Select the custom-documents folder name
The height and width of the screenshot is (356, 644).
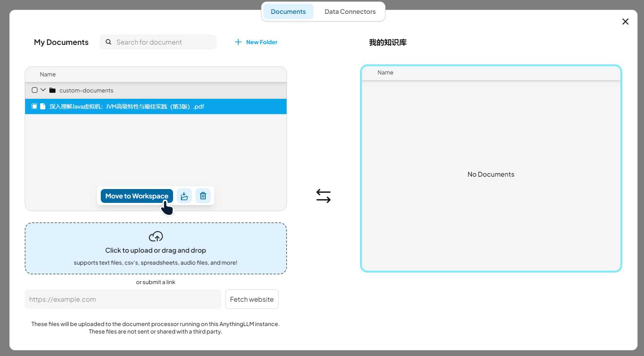pyautogui.click(x=86, y=91)
